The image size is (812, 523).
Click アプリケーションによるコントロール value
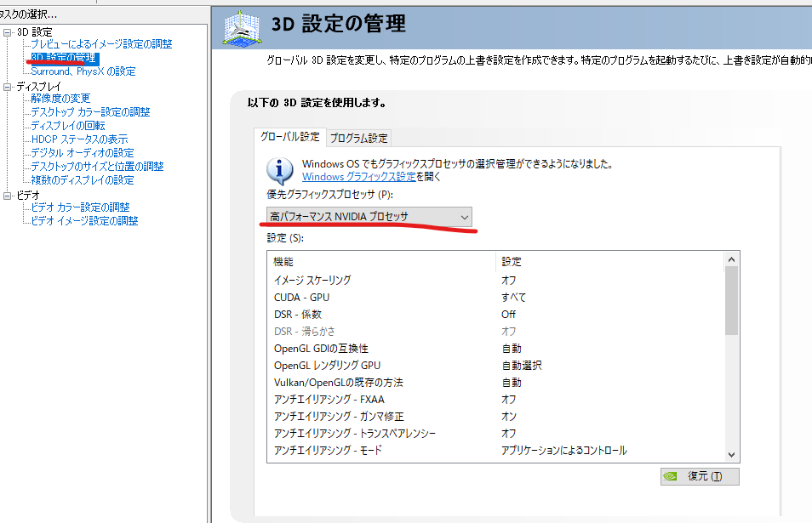pos(564,451)
